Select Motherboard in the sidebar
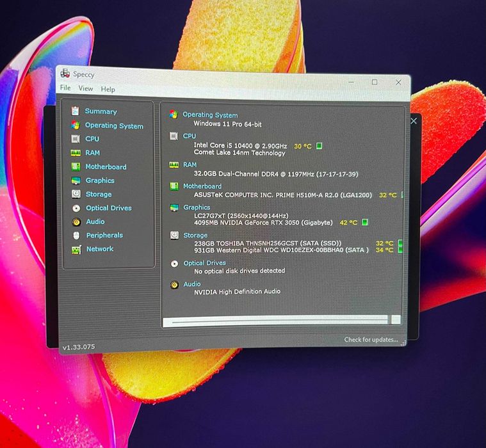 tap(106, 166)
